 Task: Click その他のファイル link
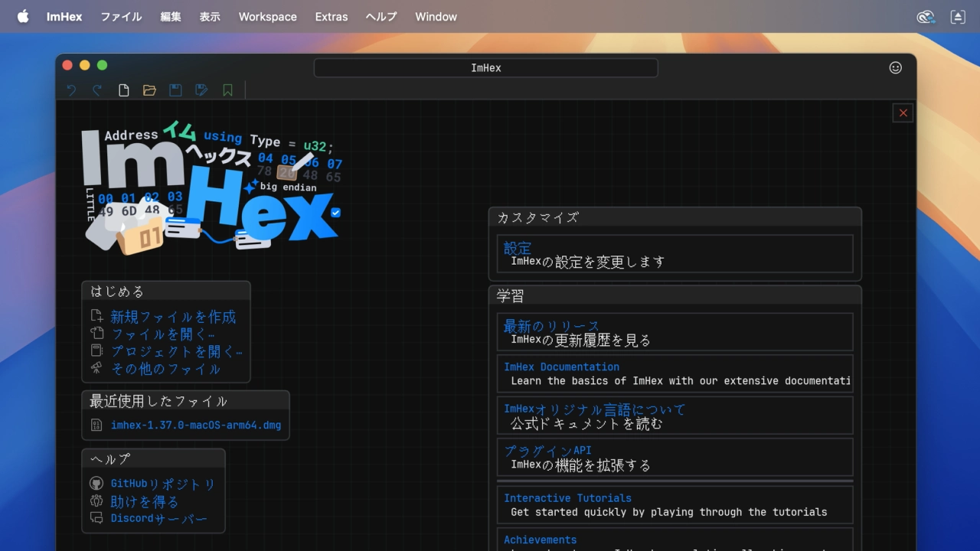pyautogui.click(x=165, y=368)
